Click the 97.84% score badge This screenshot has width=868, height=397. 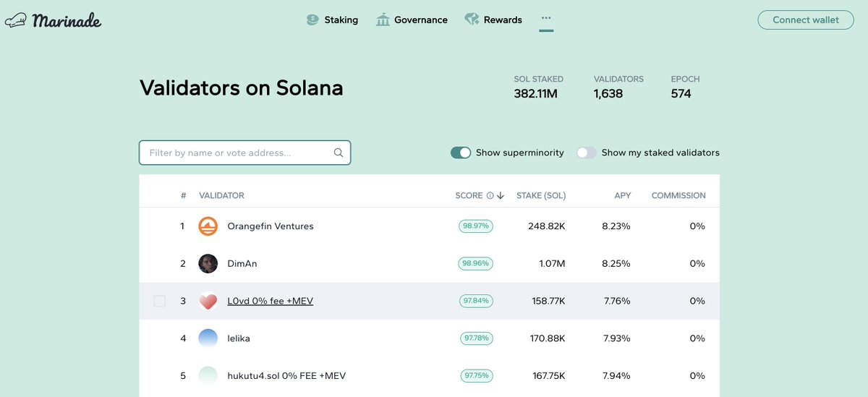pos(476,301)
